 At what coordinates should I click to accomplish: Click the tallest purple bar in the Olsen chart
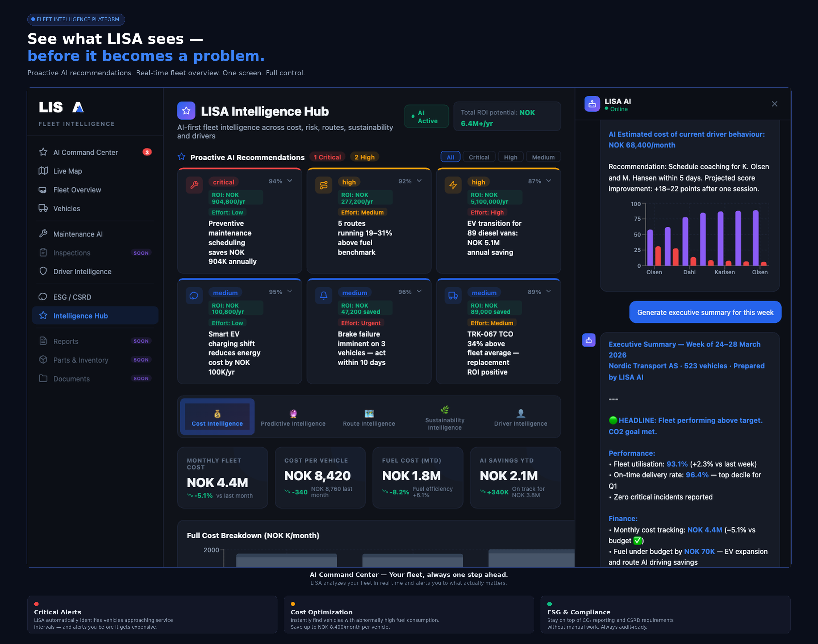(x=755, y=237)
